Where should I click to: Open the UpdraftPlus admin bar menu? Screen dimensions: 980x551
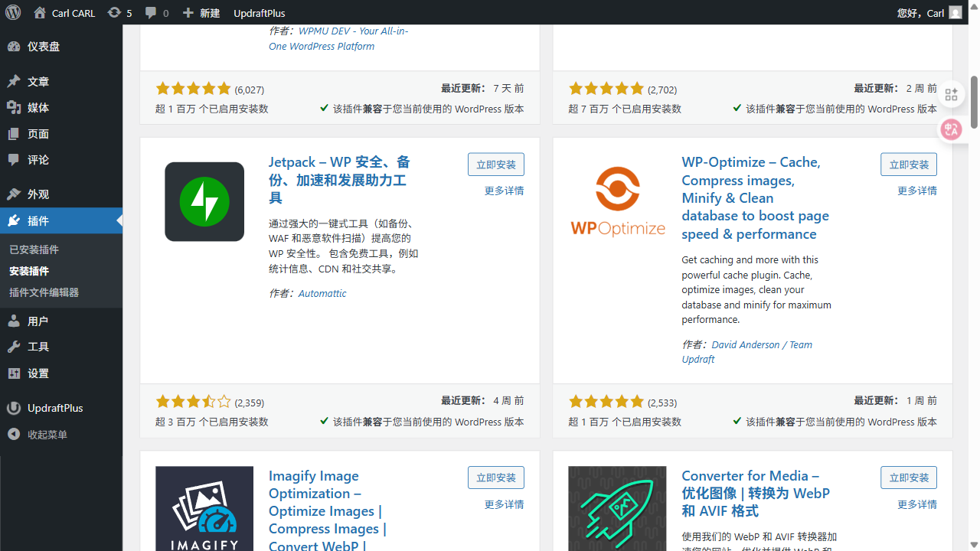pos(259,12)
